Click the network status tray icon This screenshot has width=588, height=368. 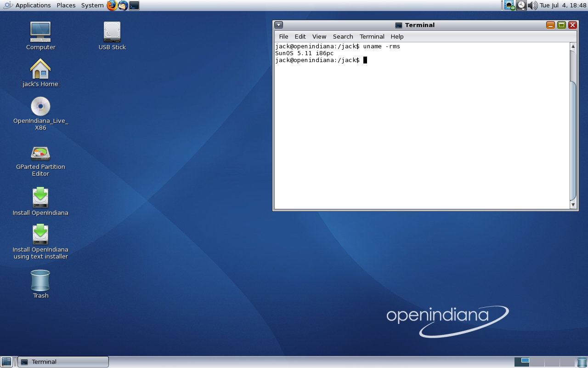coord(509,5)
